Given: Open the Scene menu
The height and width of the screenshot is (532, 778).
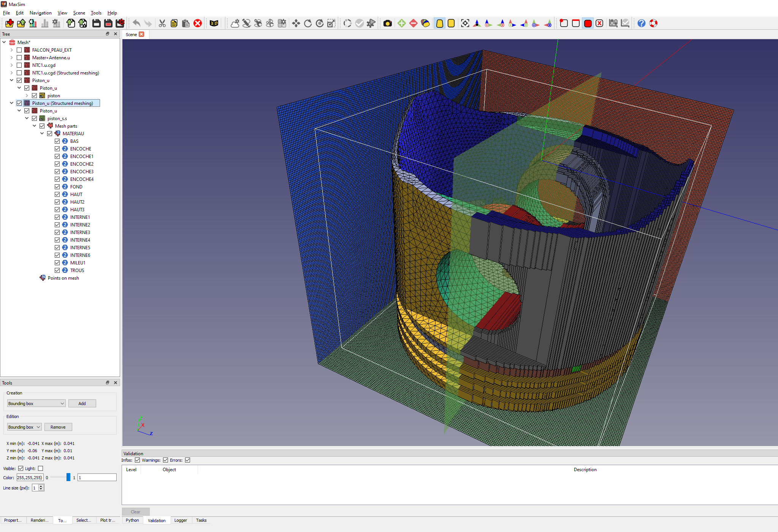Looking at the screenshot, I should (79, 13).
